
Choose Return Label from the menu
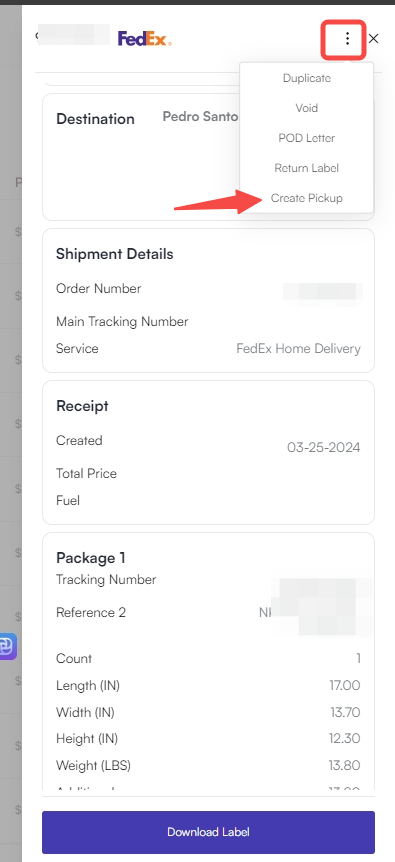(x=307, y=168)
